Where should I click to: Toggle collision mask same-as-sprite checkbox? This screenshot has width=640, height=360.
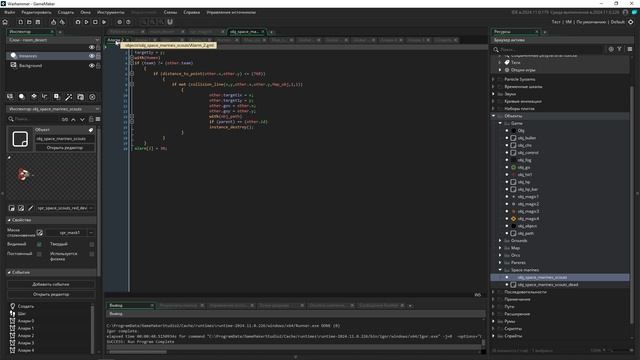(40, 233)
